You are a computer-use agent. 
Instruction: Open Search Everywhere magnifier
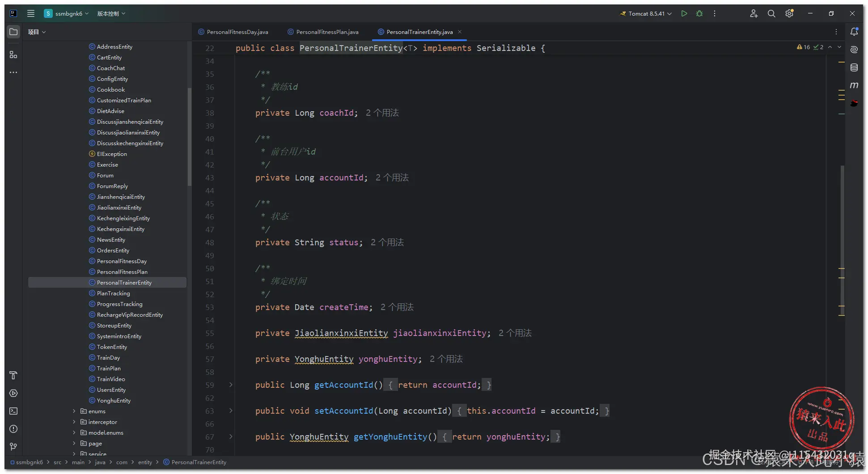(x=771, y=13)
